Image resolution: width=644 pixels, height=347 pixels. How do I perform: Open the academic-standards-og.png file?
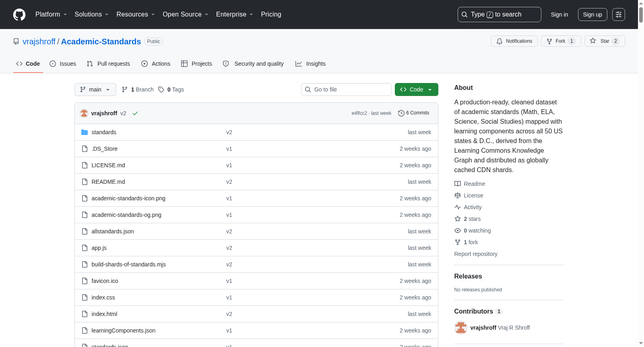pyautogui.click(x=126, y=215)
